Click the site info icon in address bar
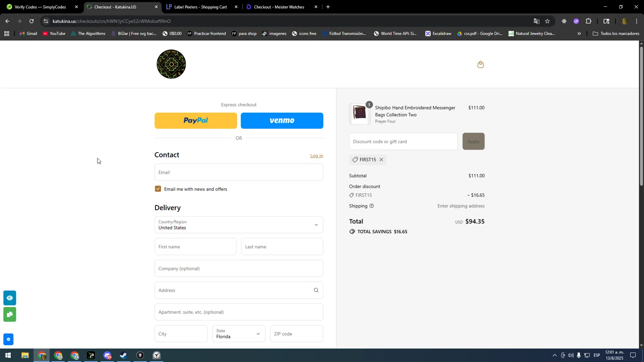 [x=46, y=21]
